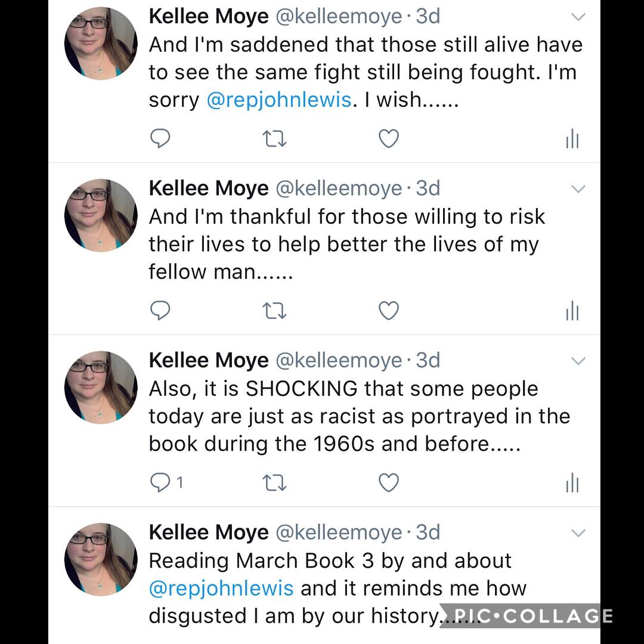Like the 'it is SHOCKING' tweet
Viewport: 644px width, 644px height.
[x=389, y=482]
